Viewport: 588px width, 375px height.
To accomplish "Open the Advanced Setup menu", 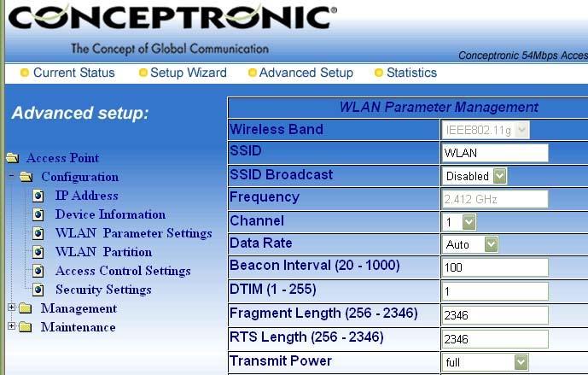I will click(306, 73).
